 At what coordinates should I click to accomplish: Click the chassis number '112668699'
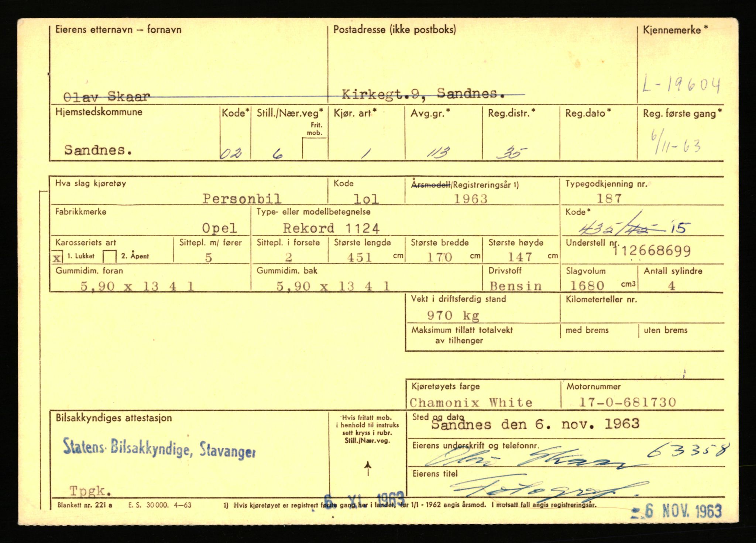pos(652,251)
